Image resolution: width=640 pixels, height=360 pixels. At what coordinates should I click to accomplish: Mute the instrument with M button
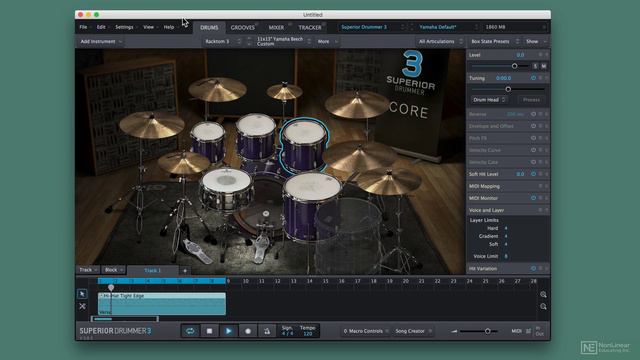(x=544, y=66)
